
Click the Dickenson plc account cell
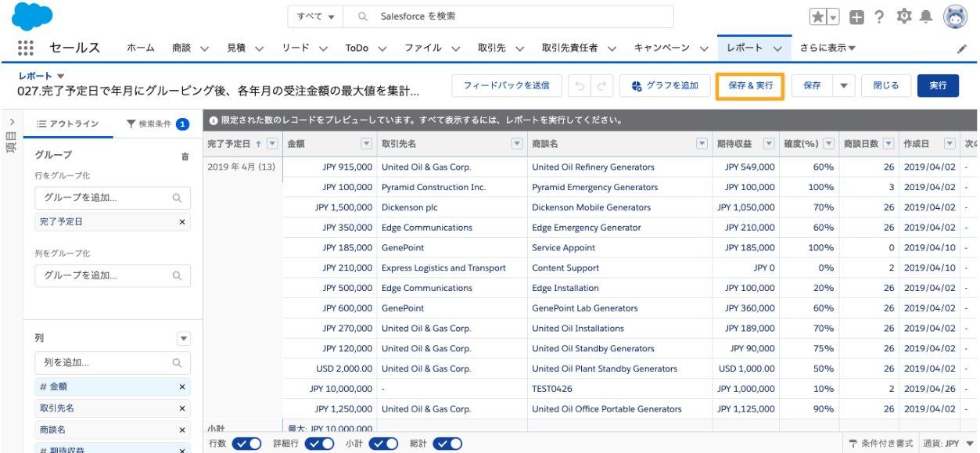[410, 207]
